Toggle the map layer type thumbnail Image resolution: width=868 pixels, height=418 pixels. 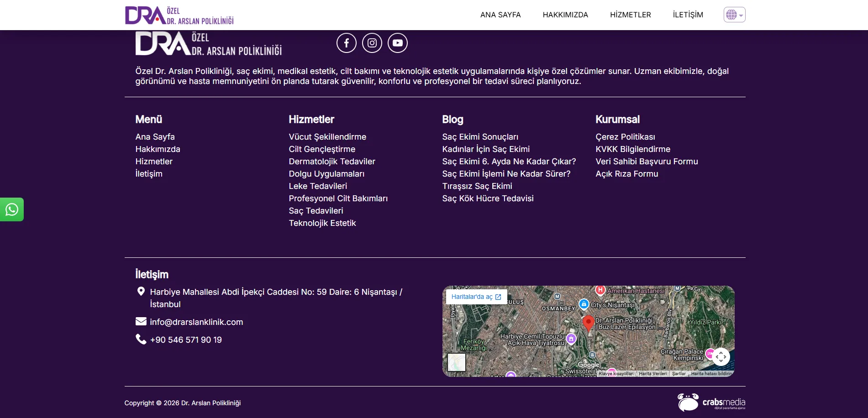coord(457,362)
